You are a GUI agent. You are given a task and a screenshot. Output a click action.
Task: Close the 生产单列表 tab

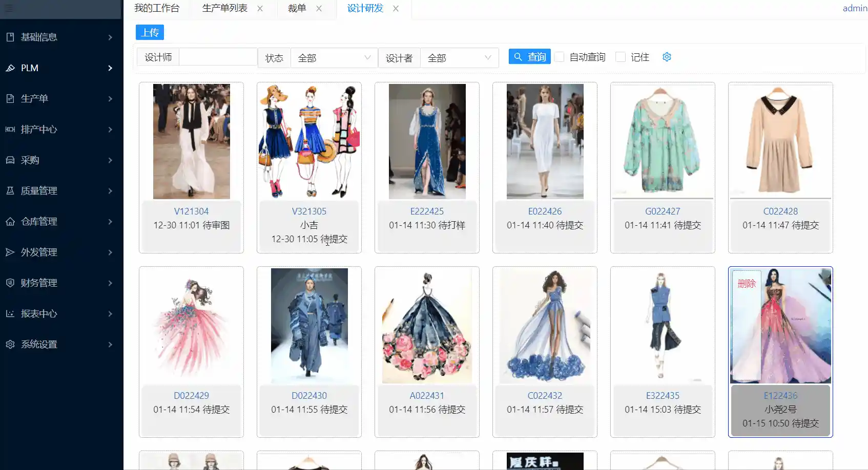click(x=260, y=9)
